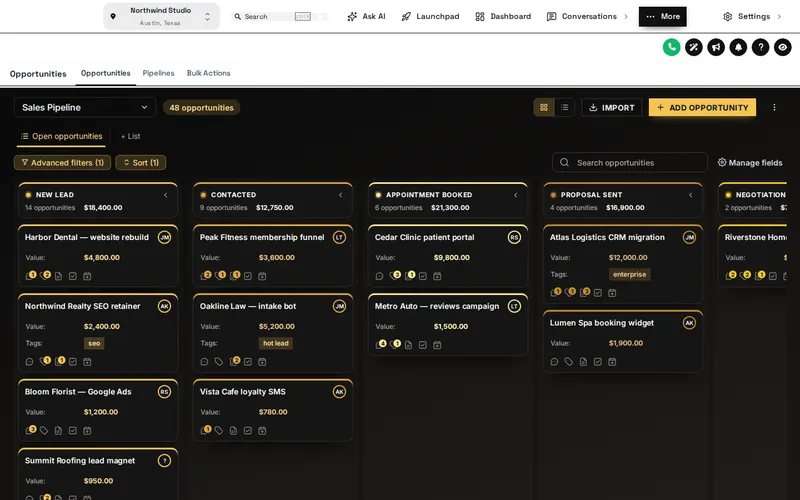This screenshot has width=800, height=500.
Task: Click the Import button
Action: 611,107
